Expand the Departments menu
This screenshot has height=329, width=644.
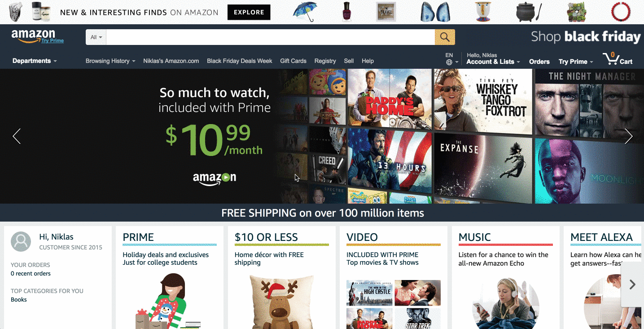click(35, 61)
